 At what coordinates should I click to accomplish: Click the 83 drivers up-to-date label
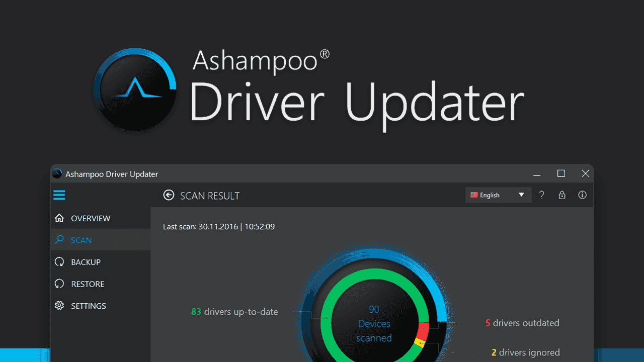click(234, 312)
